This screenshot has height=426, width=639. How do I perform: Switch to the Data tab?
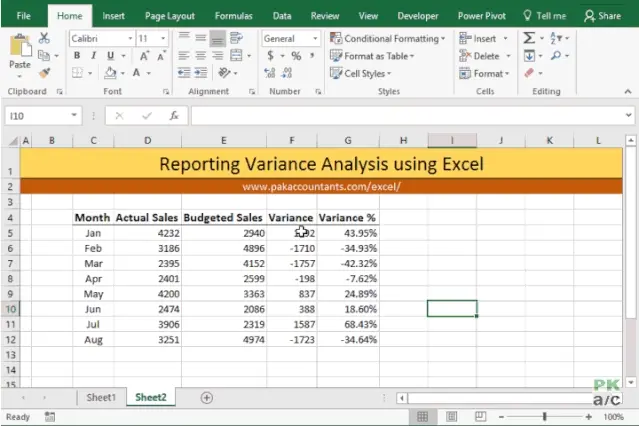pyautogui.click(x=282, y=16)
